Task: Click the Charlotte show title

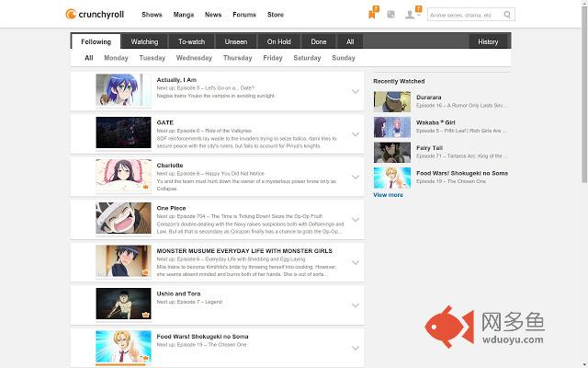Action: pyautogui.click(x=170, y=166)
